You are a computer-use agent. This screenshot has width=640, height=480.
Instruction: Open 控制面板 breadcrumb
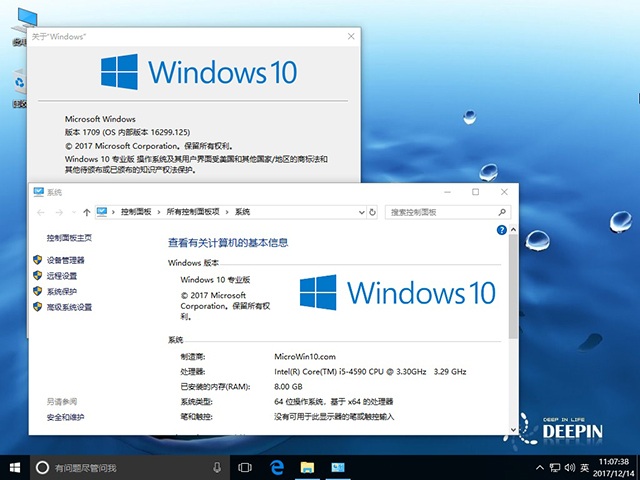136,212
